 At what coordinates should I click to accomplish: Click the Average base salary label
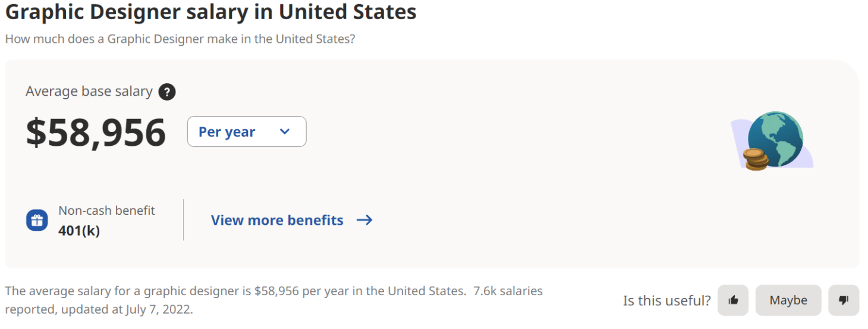pyautogui.click(x=89, y=92)
